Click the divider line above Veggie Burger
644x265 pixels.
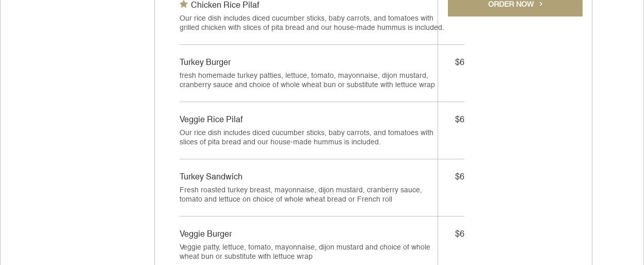309,216
